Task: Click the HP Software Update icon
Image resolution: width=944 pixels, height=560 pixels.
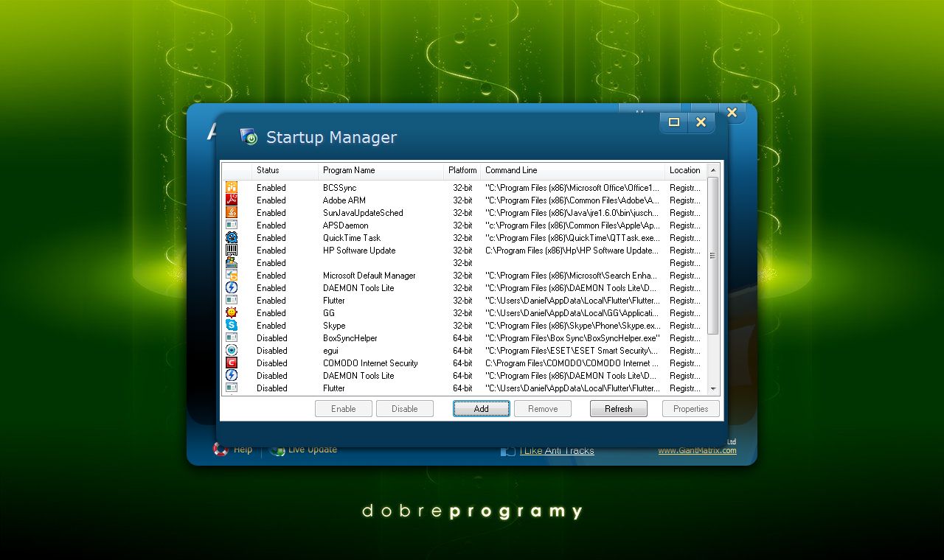Action: pos(232,251)
